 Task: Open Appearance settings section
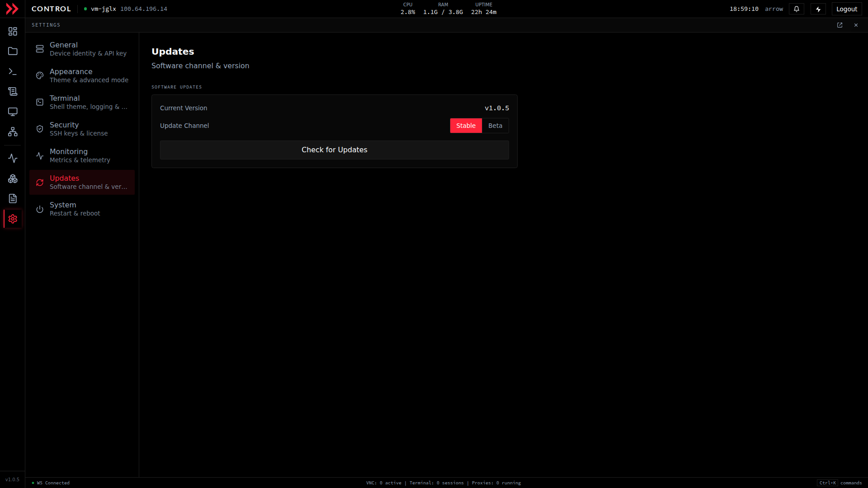(82, 75)
